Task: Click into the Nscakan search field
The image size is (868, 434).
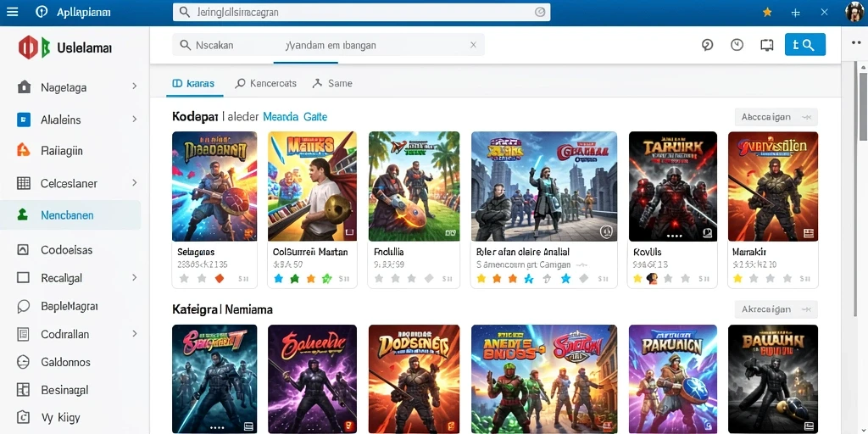Action: (x=328, y=45)
